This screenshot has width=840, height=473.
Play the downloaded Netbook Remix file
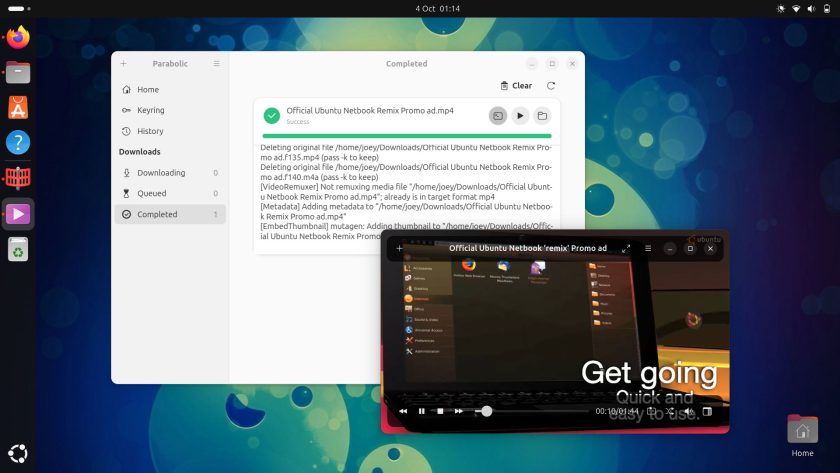click(x=520, y=116)
